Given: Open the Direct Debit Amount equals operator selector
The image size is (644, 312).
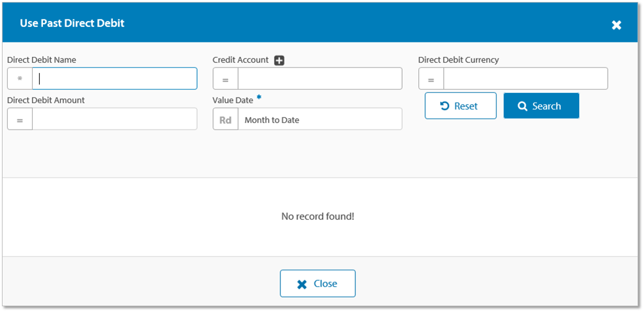Looking at the screenshot, I should (x=20, y=119).
